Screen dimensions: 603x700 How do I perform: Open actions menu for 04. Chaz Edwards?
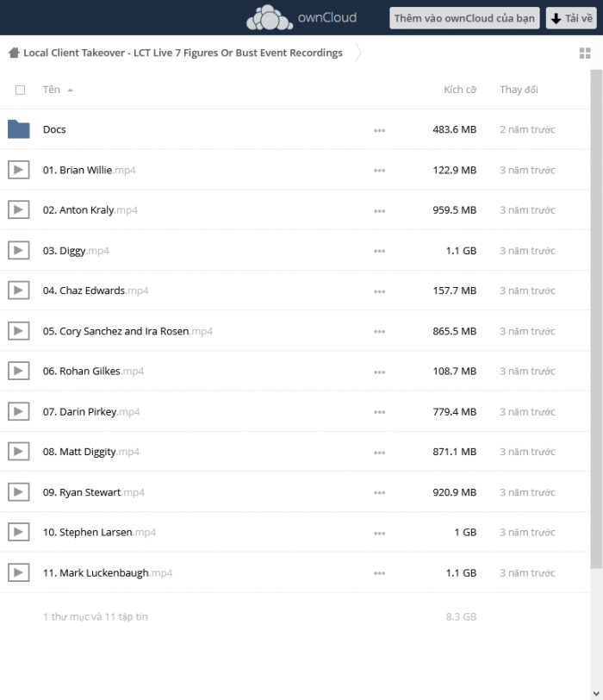[x=380, y=291]
